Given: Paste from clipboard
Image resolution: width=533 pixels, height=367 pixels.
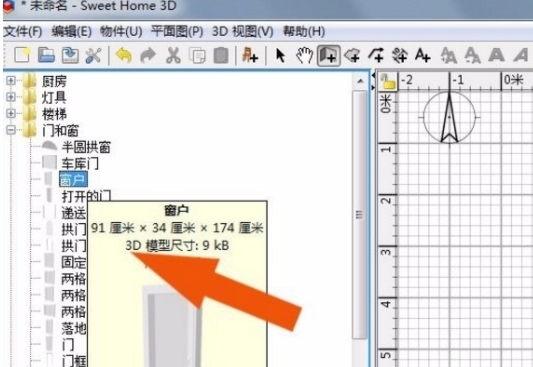Looking at the screenshot, I should 221,55.
